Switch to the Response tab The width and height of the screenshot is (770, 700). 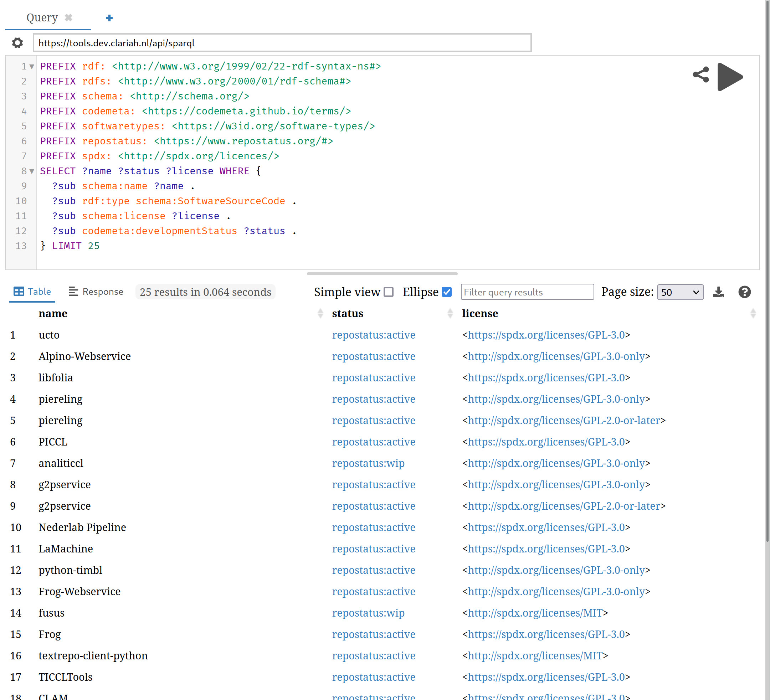click(x=96, y=292)
